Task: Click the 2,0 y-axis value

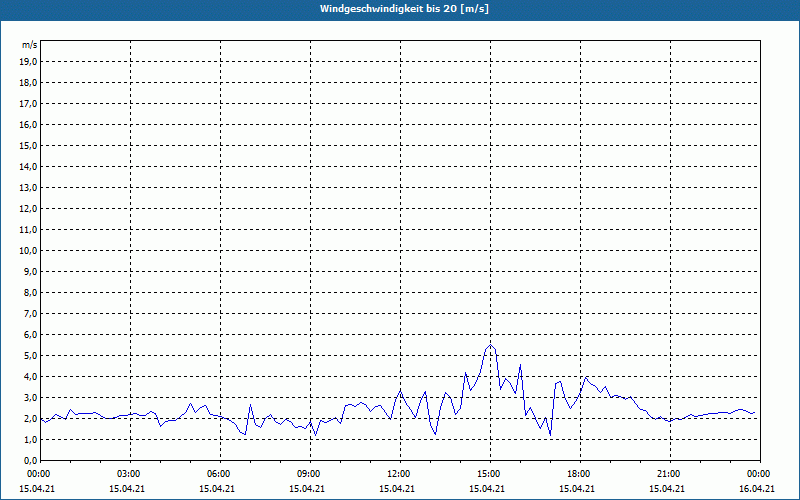Action: (31, 418)
